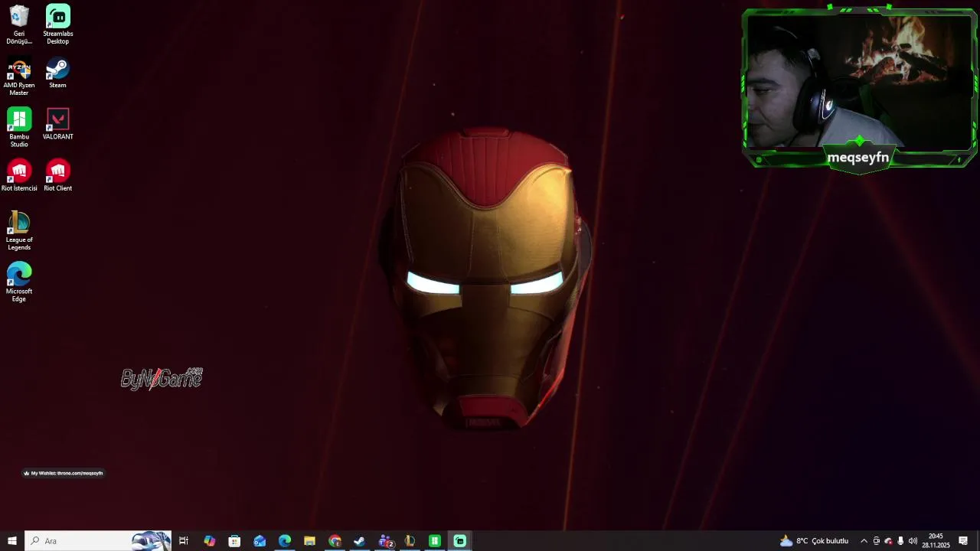Open the weather widget showing 8°C

point(814,541)
